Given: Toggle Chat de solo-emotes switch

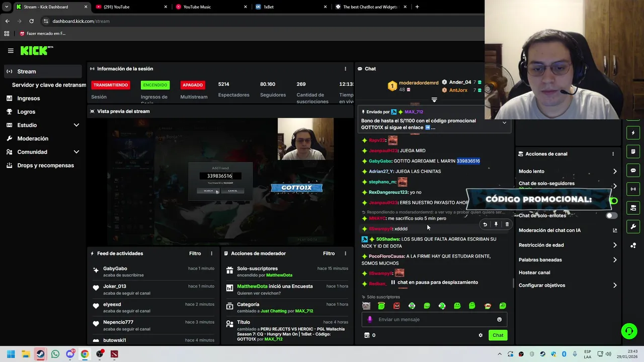Looking at the screenshot, I should click(x=611, y=216).
